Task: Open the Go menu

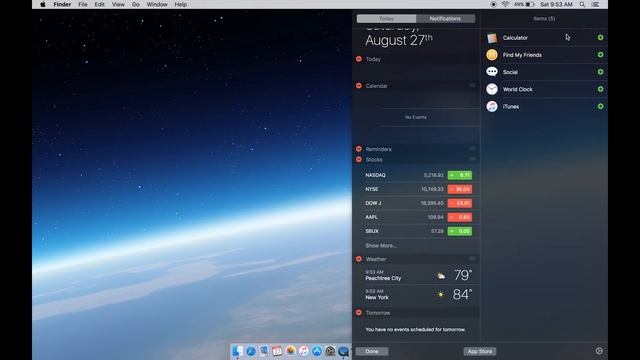Action: 136,4
